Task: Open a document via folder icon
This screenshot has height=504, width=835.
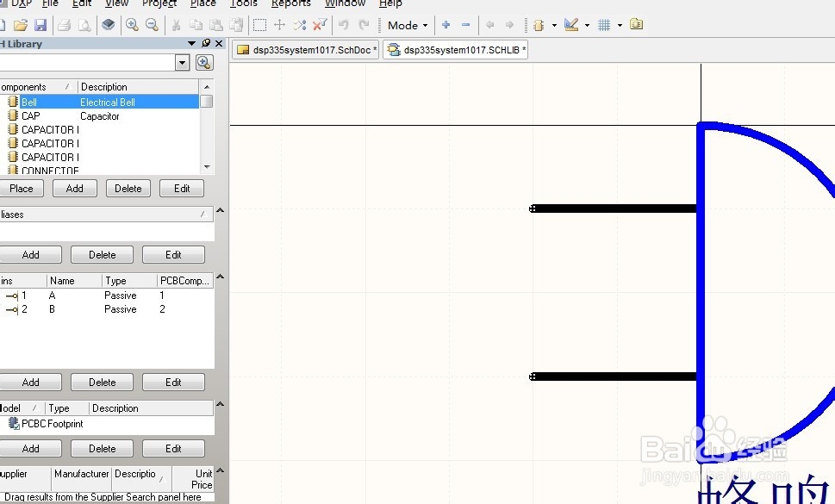Action: 20,25
